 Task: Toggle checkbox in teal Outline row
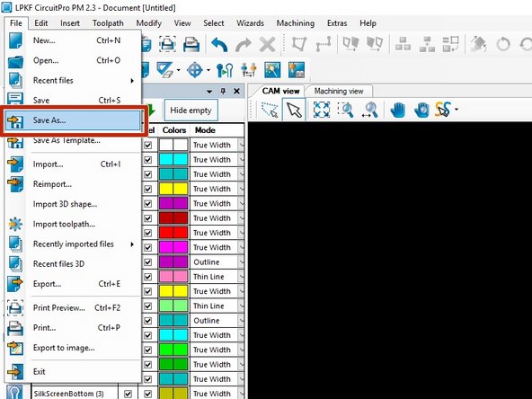pos(148,321)
